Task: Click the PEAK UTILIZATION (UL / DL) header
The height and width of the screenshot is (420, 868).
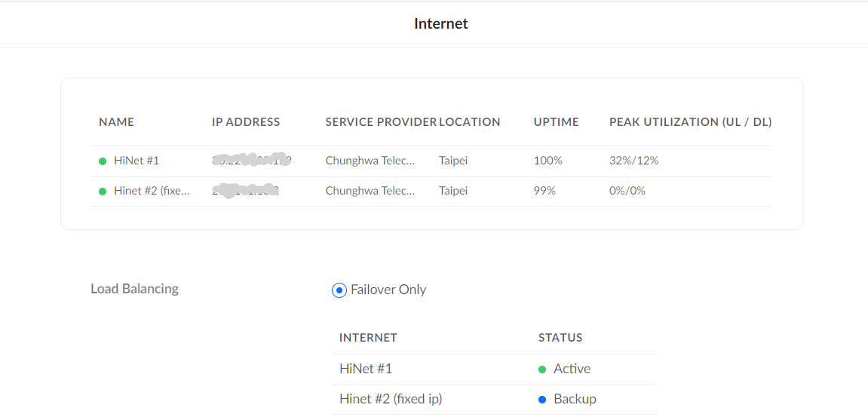Action: point(690,122)
